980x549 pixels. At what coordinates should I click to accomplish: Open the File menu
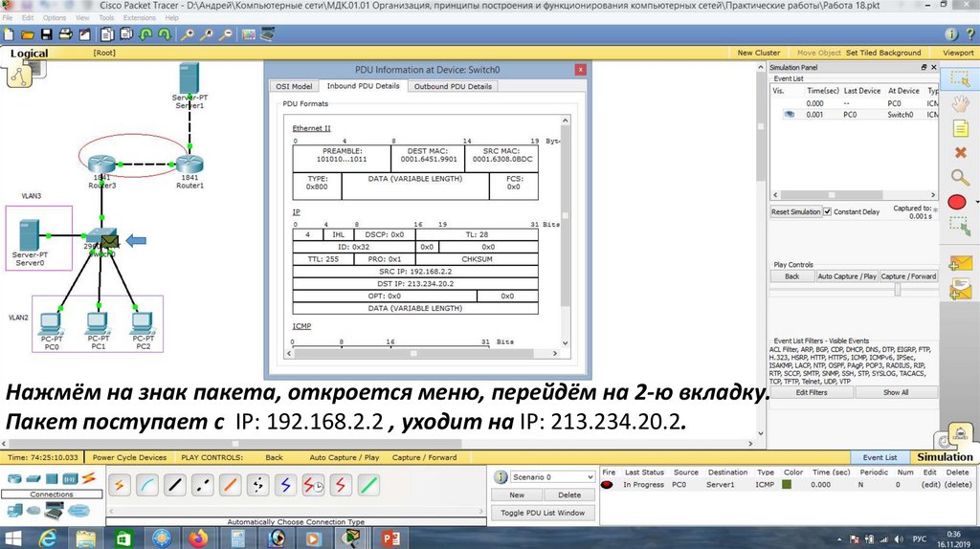pos(8,18)
